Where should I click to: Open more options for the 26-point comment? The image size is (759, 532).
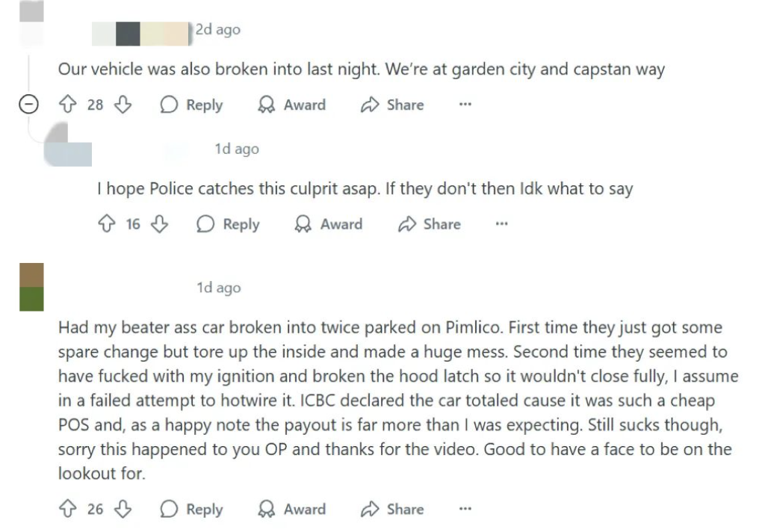click(465, 508)
